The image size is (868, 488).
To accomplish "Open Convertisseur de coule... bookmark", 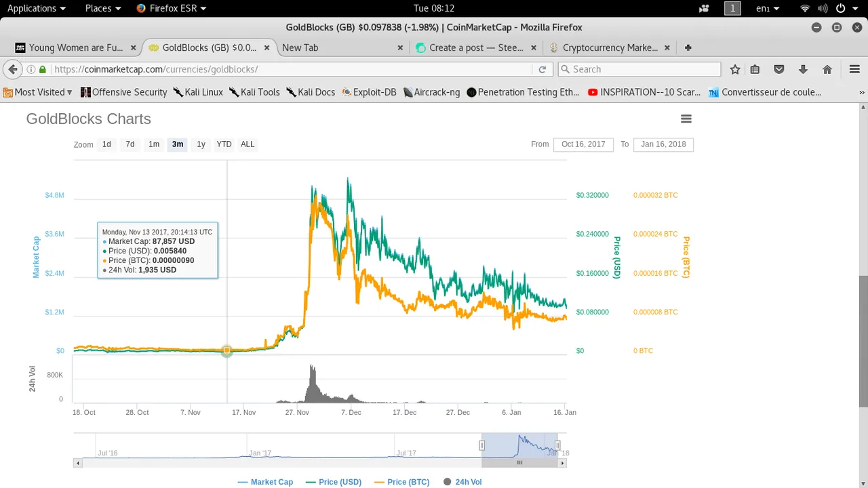I will tap(765, 92).
